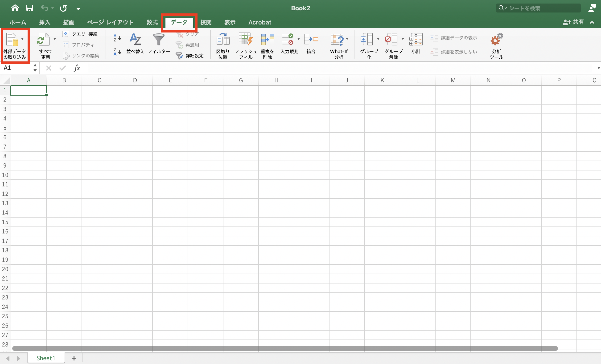601x364 pixels.
Task: Save the workbook with the floppy icon
Action: 29,8
